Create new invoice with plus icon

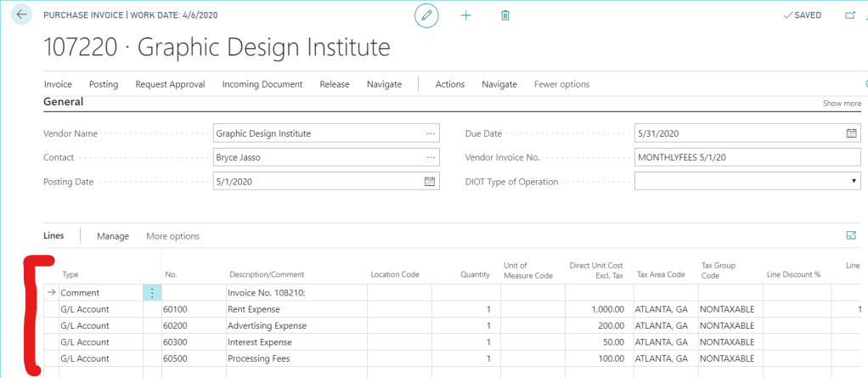pyautogui.click(x=465, y=15)
